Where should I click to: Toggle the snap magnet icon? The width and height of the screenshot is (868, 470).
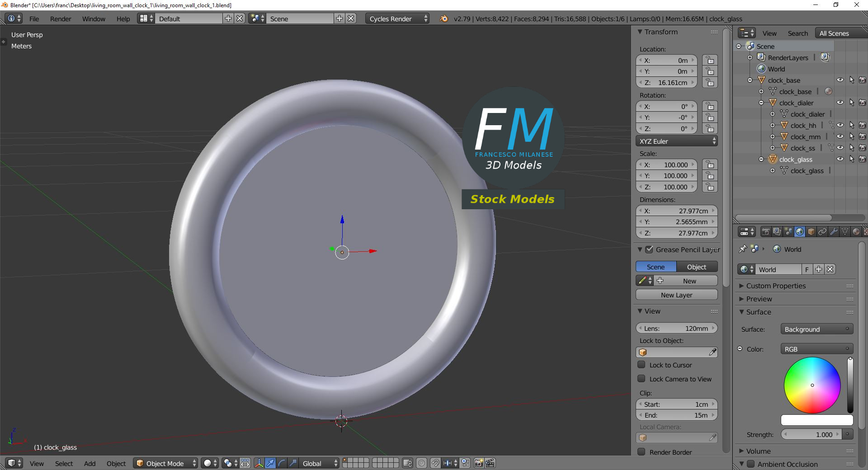435,463
